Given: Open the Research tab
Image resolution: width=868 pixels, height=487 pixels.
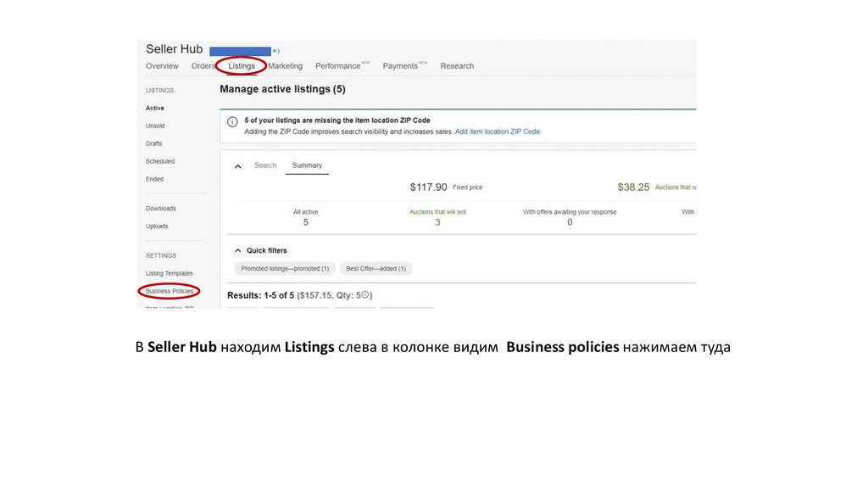Looking at the screenshot, I should pos(457,66).
